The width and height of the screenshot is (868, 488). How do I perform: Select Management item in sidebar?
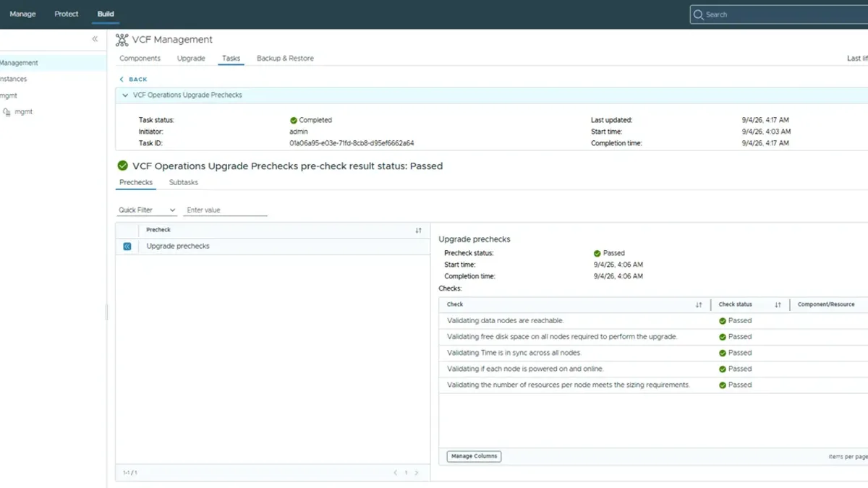pyautogui.click(x=53, y=63)
